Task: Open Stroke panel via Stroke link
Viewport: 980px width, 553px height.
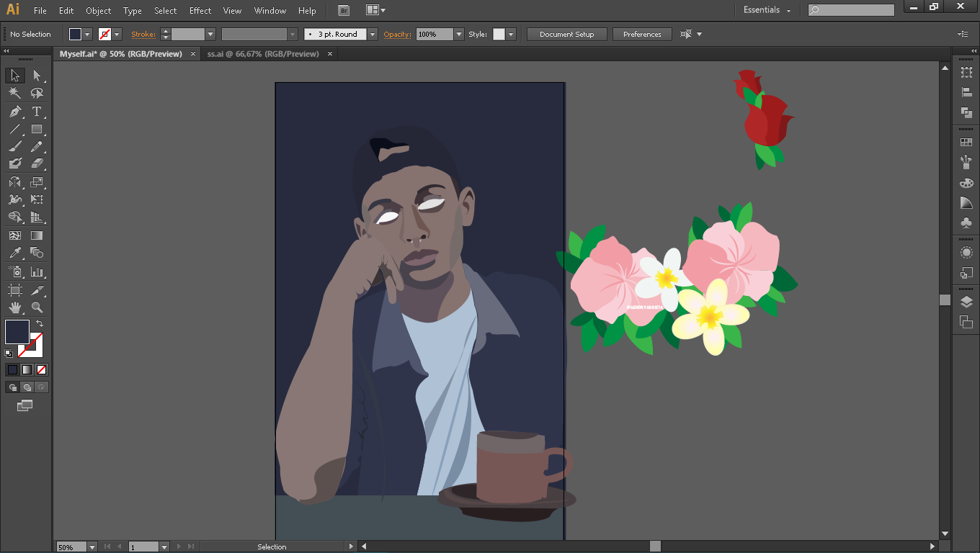Action: [x=143, y=34]
